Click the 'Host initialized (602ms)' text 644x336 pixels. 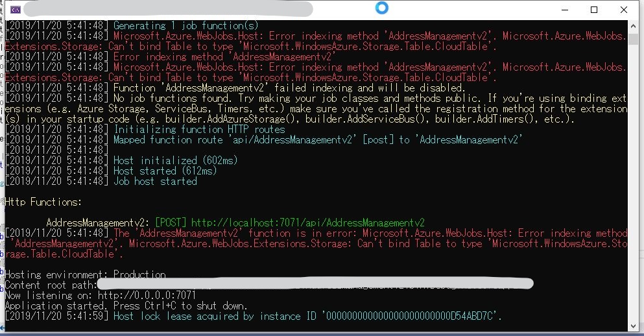coord(175,160)
